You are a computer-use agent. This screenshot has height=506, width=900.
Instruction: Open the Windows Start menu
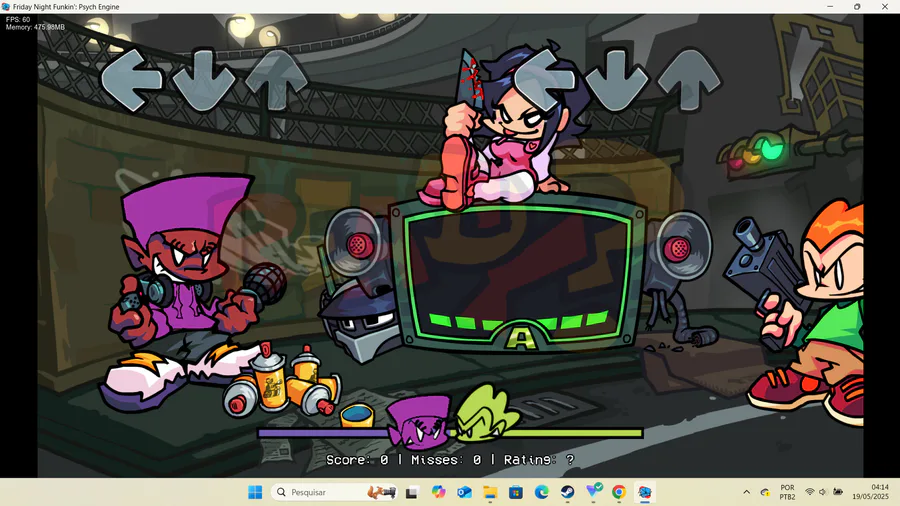[x=255, y=492]
